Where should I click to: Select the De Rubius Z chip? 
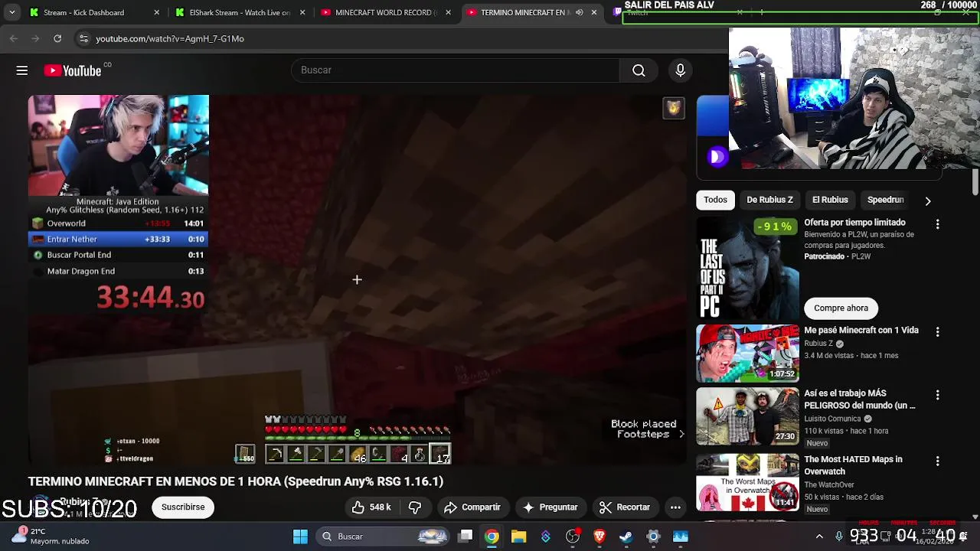769,200
